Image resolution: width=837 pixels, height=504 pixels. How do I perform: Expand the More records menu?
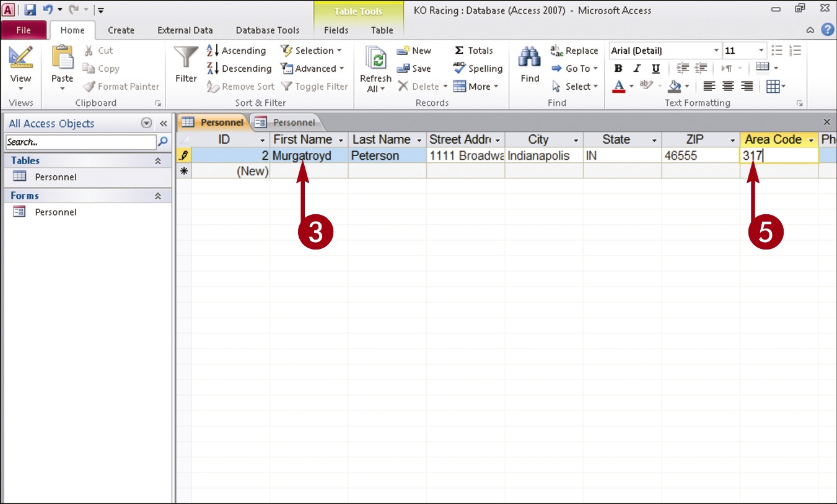(x=476, y=87)
